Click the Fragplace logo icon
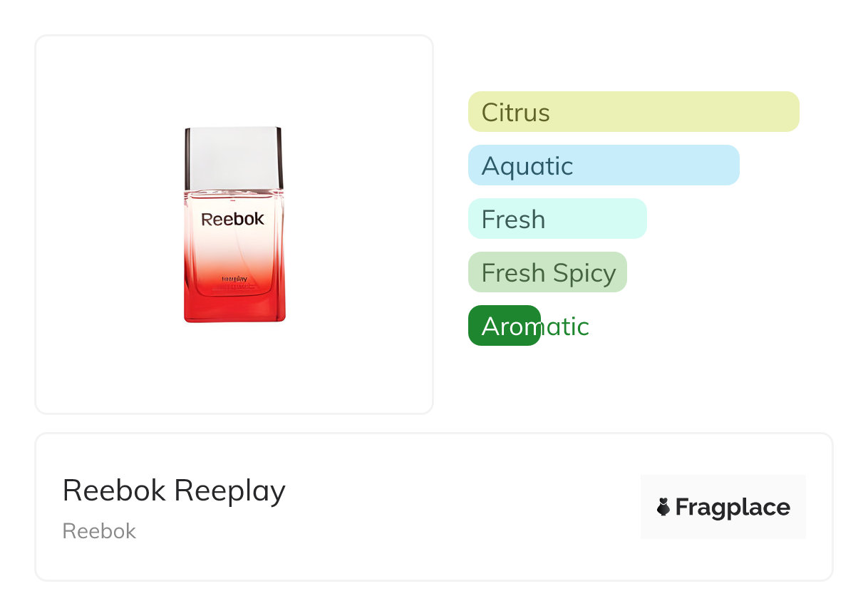 (x=663, y=507)
